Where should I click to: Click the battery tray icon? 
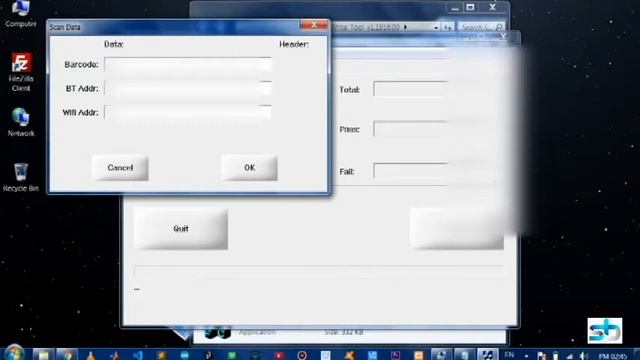pyautogui.click(x=556, y=356)
